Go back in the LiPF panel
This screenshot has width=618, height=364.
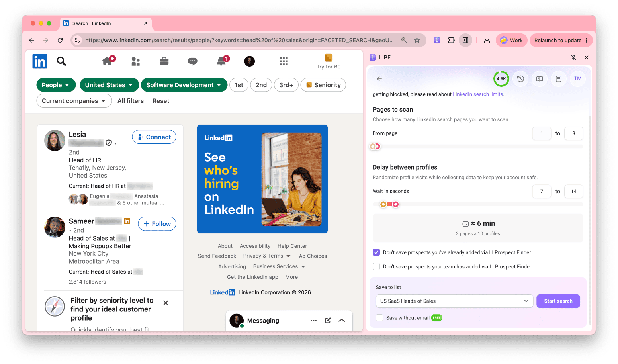point(379,79)
